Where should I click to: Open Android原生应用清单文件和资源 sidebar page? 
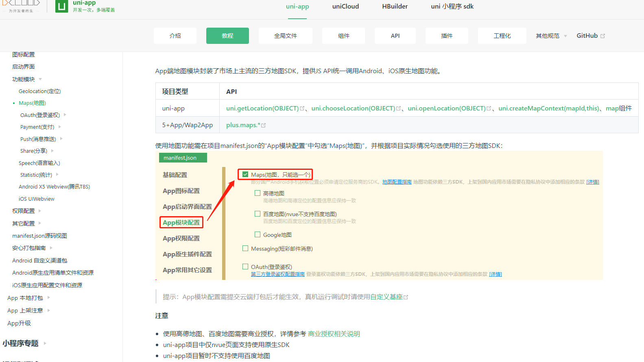pyautogui.click(x=53, y=273)
